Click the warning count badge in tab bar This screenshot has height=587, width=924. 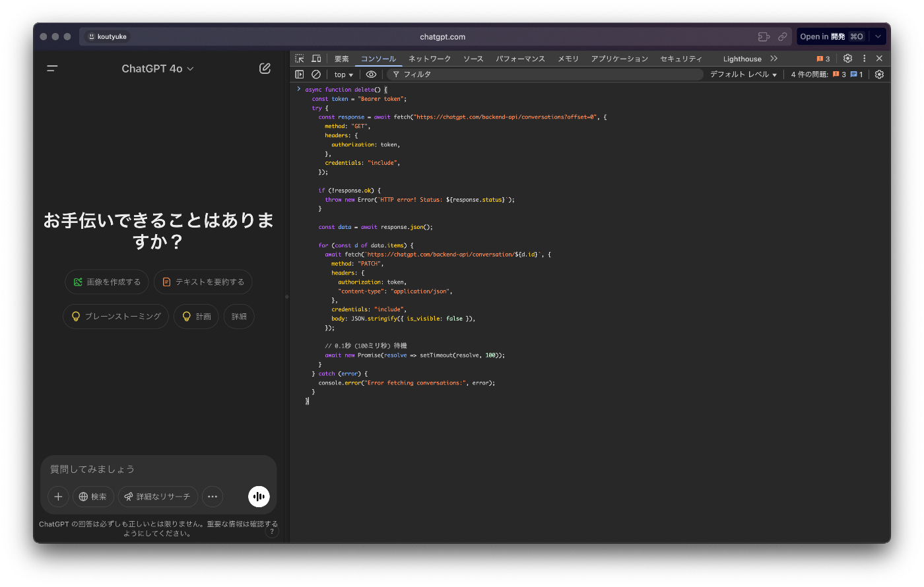pyautogui.click(x=823, y=59)
